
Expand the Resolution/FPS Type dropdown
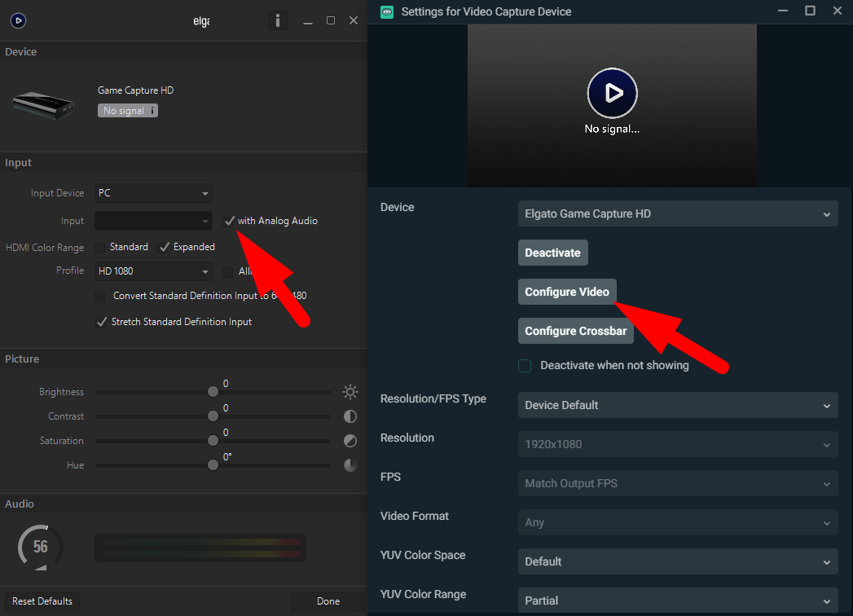pos(678,406)
